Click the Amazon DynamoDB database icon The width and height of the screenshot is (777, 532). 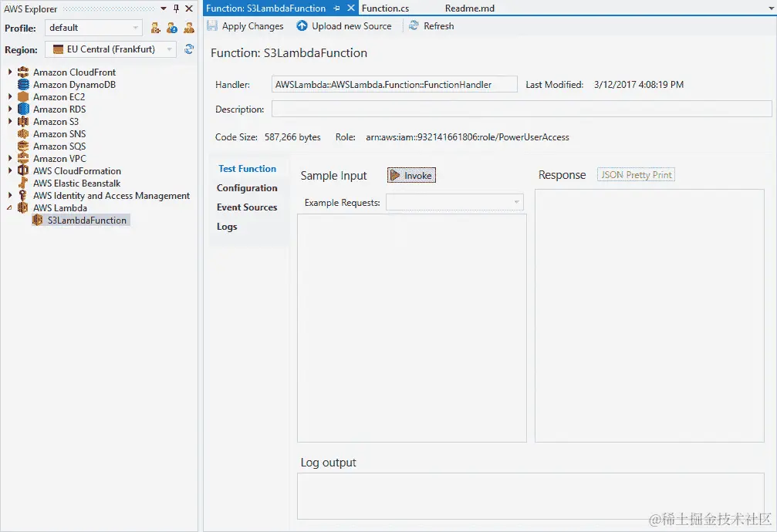tap(23, 84)
